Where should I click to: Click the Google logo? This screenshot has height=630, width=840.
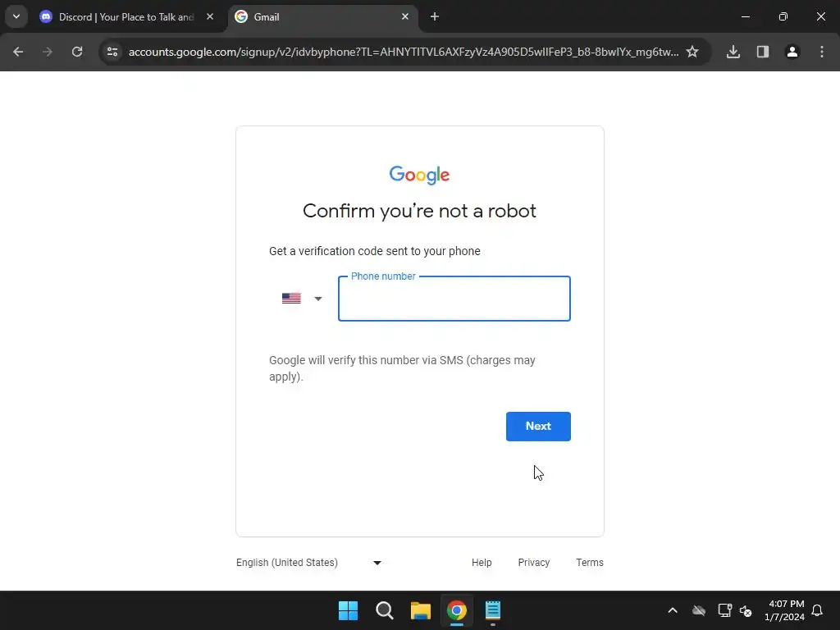pos(419,175)
